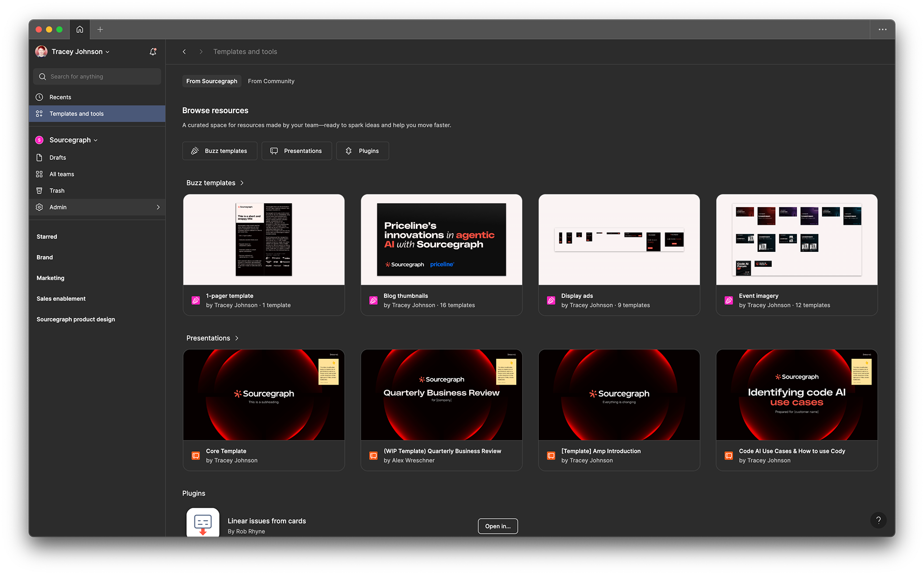The width and height of the screenshot is (924, 575).
Task: Click the Sourcegraph team pink badge
Action: pyautogui.click(x=39, y=140)
